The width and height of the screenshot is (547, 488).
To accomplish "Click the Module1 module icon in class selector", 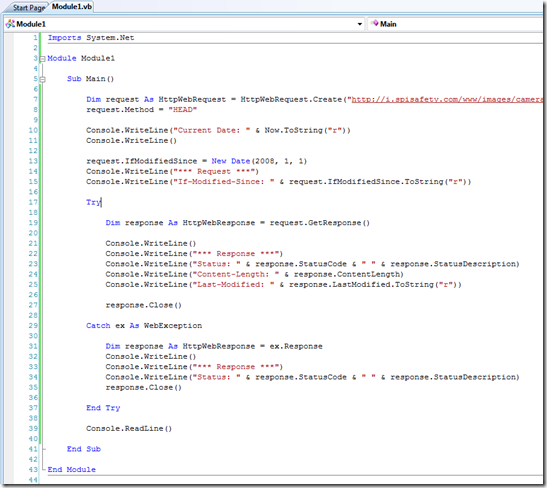I will (10, 24).
